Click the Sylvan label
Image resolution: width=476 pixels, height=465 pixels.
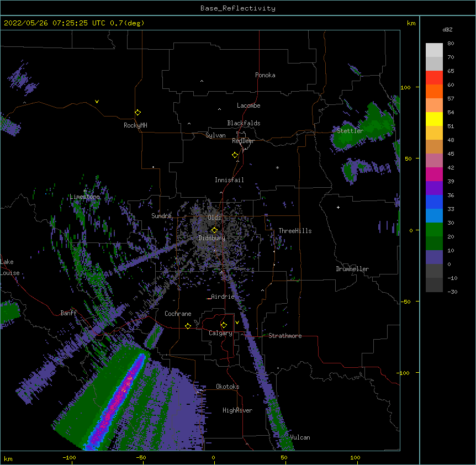click(x=215, y=136)
